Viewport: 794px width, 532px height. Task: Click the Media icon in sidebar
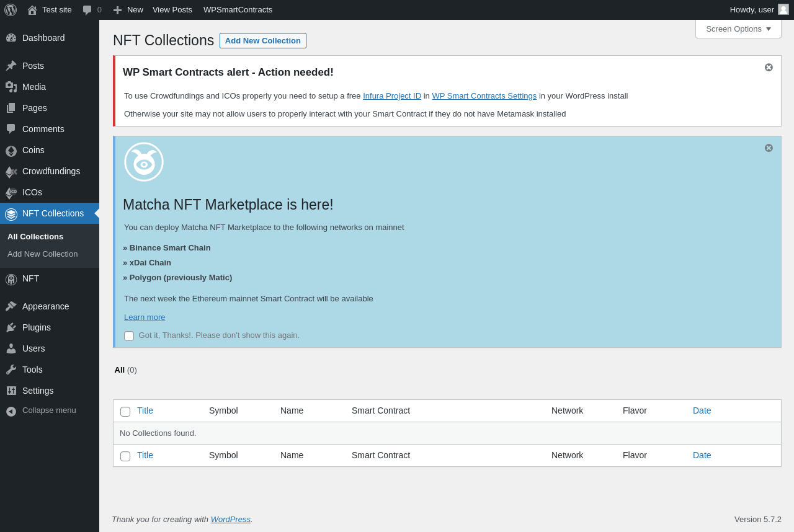coord(11,87)
